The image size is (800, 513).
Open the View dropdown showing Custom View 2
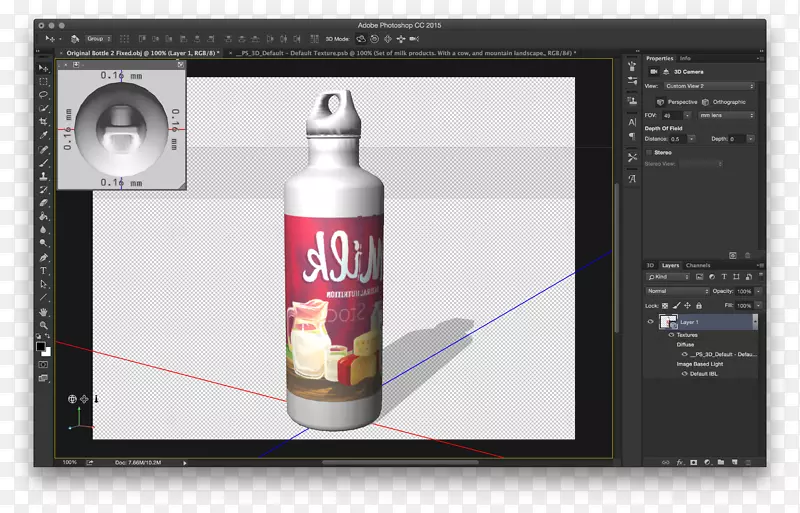(x=709, y=86)
